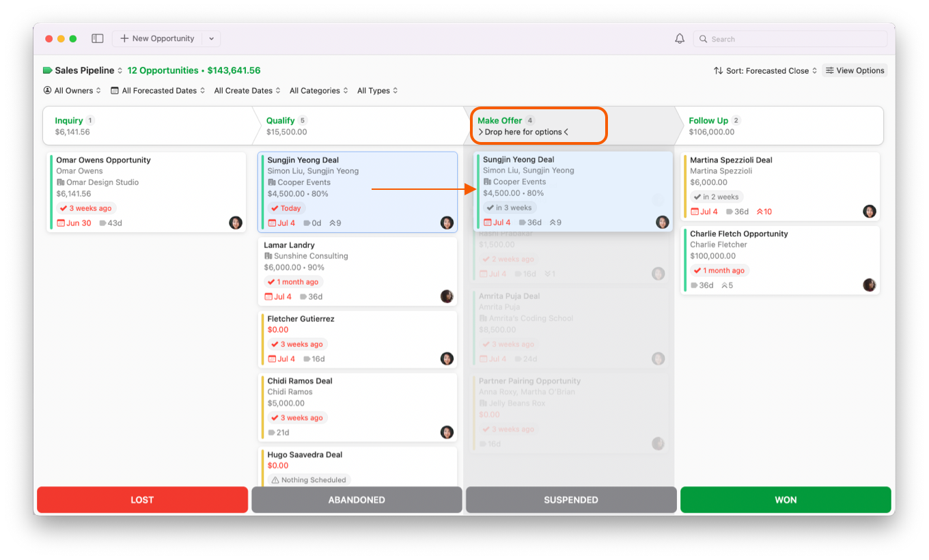Click Omar Owens card owner avatar

point(236,223)
